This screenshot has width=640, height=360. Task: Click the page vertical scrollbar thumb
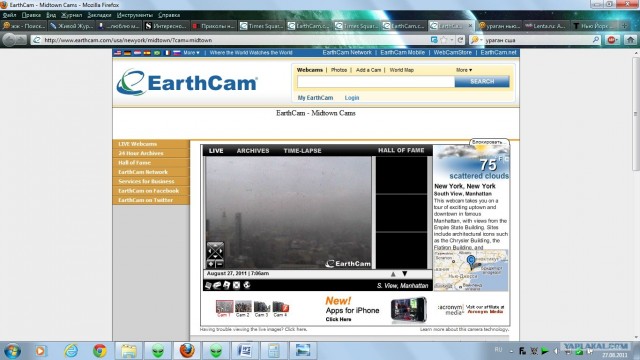click(636, 114)
